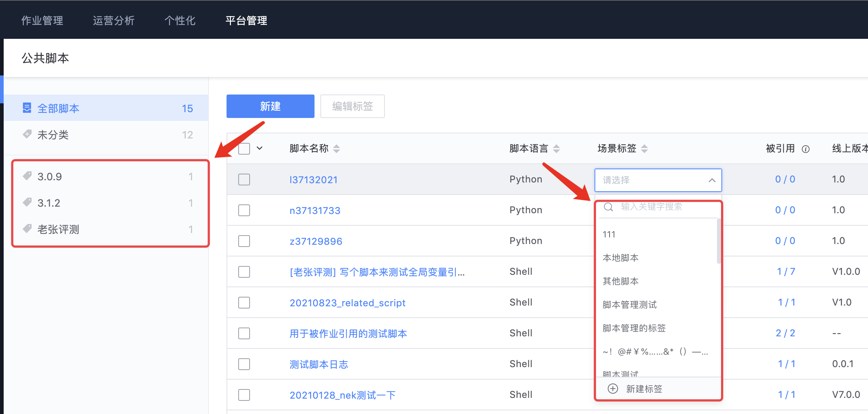Click the info icon beside 被引用 column header
868x414 pixels.
(x=805, y=149)
